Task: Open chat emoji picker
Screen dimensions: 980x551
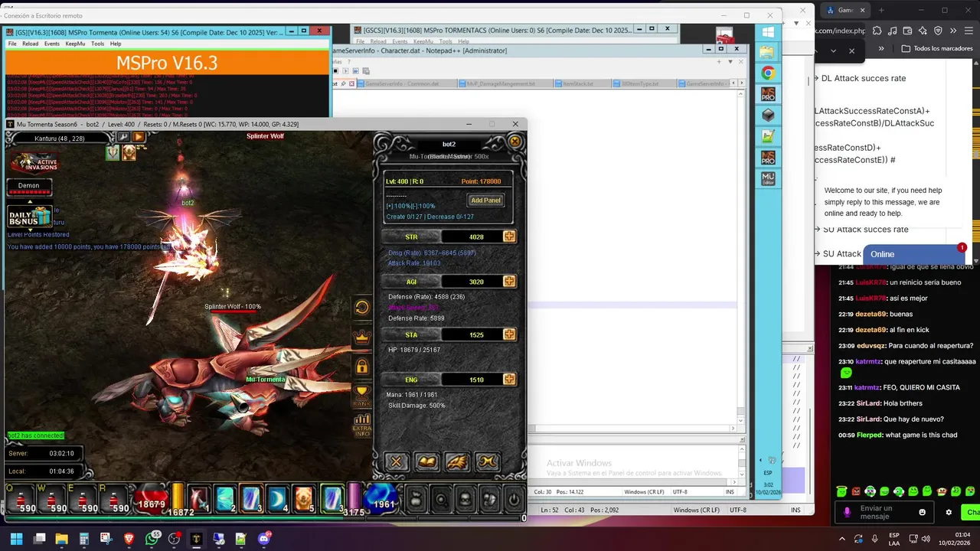Action: (x=923, y=512)
